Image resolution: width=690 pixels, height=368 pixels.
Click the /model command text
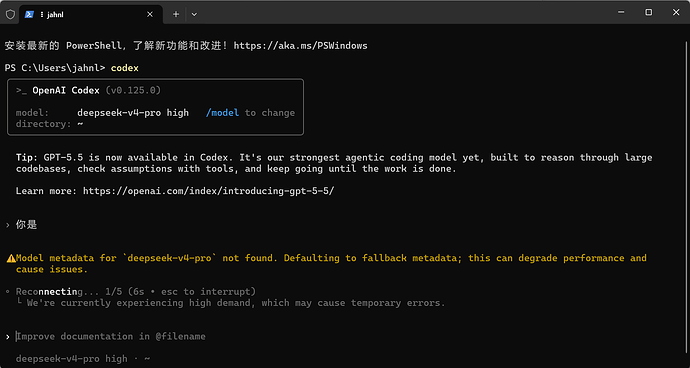click(222, 113)
